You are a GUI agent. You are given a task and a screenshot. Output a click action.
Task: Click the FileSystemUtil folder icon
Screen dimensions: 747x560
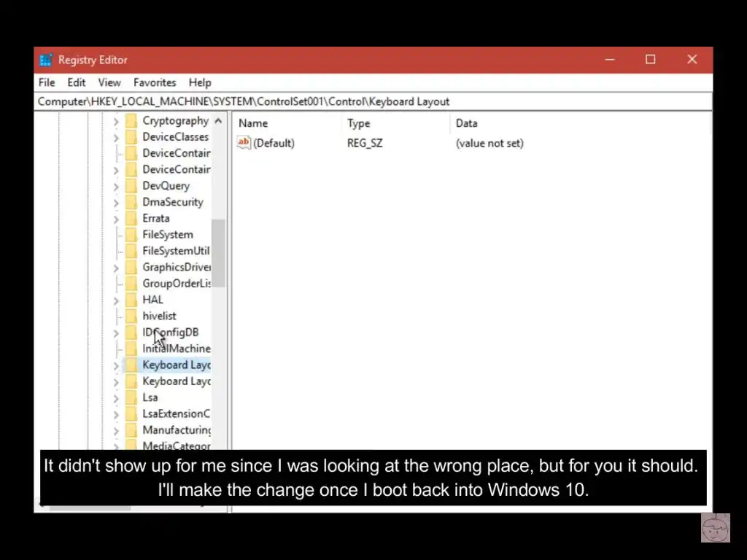pos(131,251)
